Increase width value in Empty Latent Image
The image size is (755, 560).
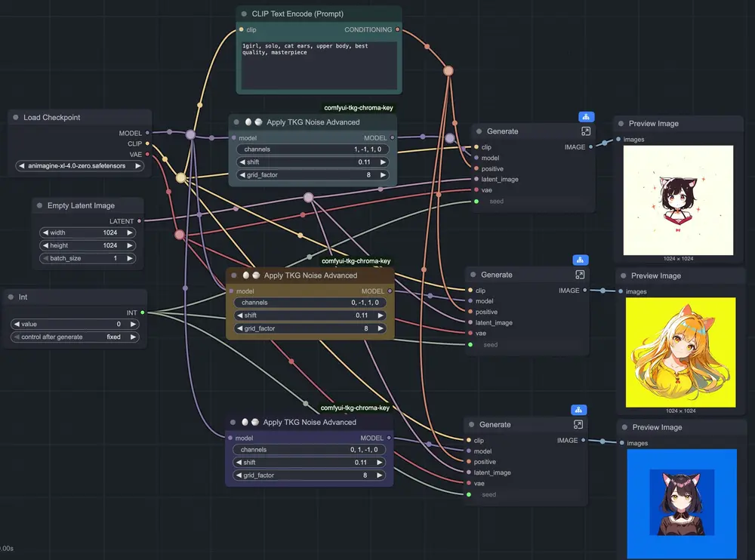pos(130,232)
